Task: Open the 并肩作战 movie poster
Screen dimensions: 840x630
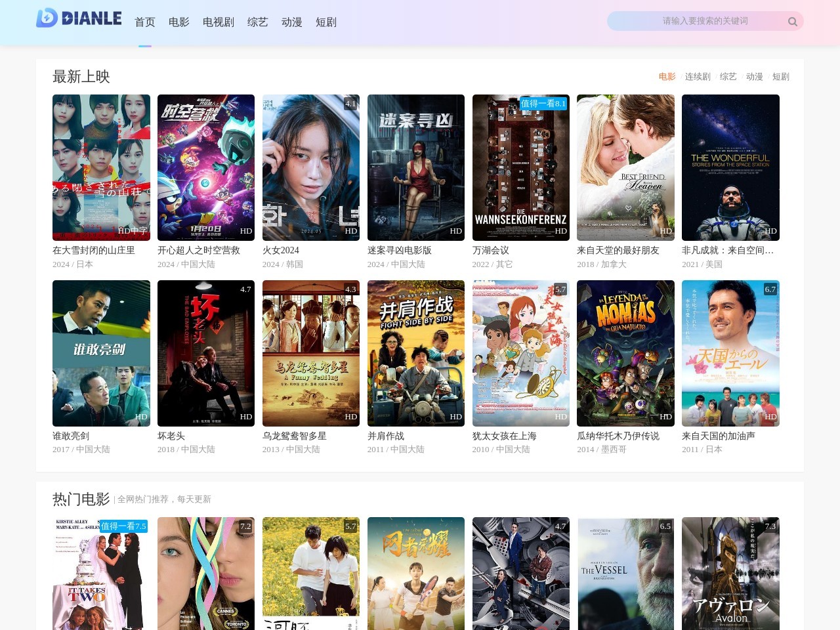Action: (x=415, y=353)
